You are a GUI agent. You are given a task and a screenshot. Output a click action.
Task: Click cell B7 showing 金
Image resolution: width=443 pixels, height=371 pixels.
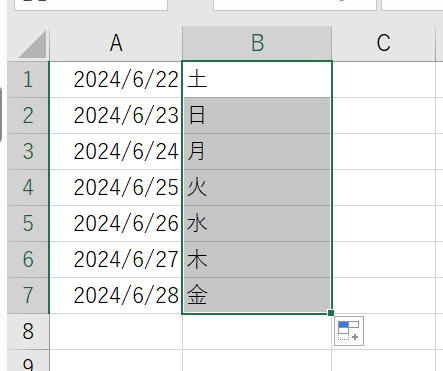[257, 295]
